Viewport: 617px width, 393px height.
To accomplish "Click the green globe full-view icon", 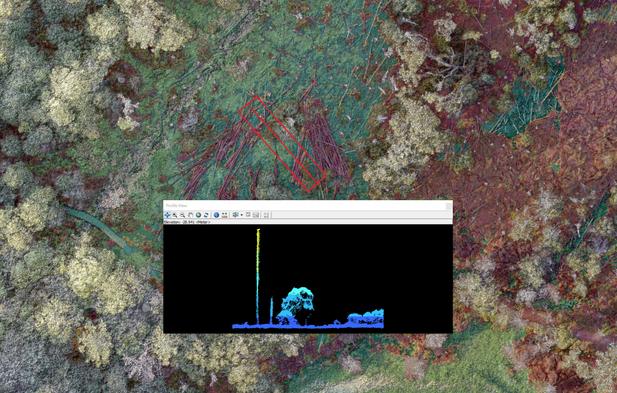I will (198, 215).
